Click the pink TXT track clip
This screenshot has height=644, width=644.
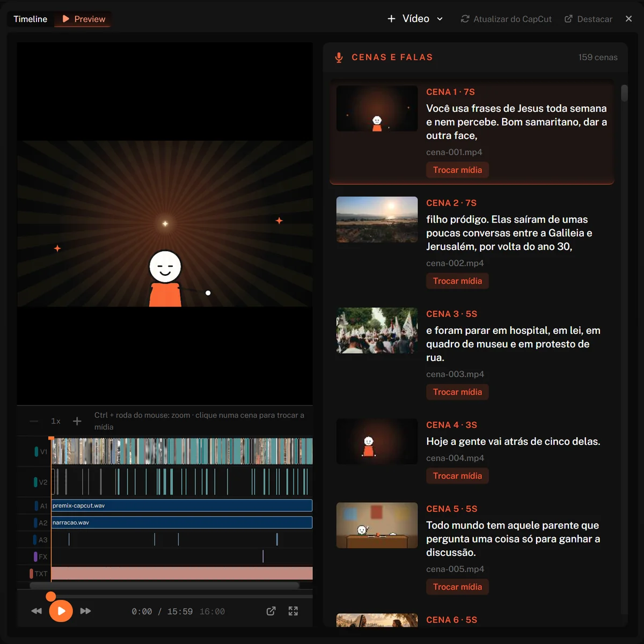(182, 573)
